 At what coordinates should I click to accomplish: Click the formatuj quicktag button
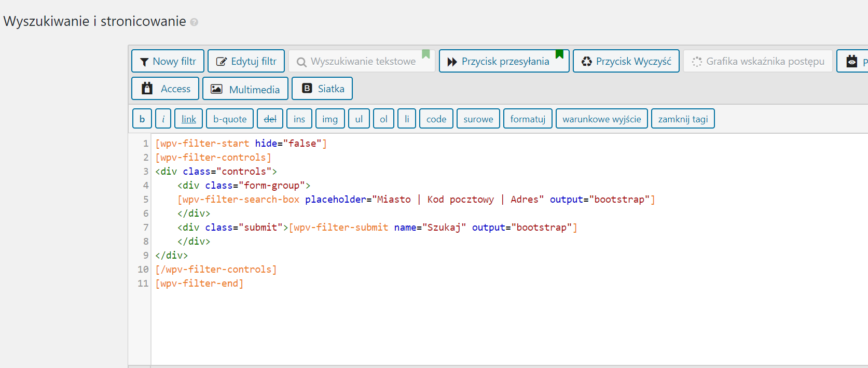(528, 119)
